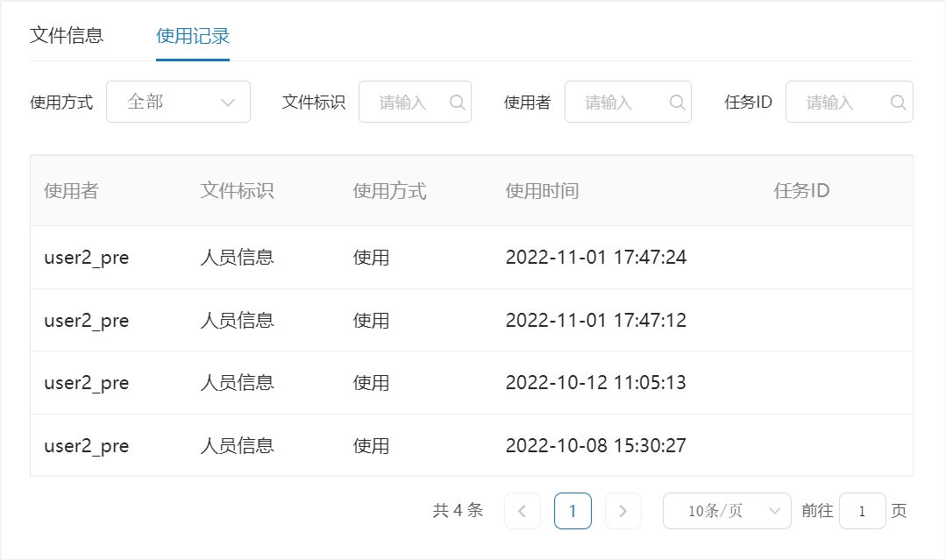Image resolution: width=946 pixels, height=560 pixels.
Task: Switch to the 文件信息 tab
Action: (67, 36)
